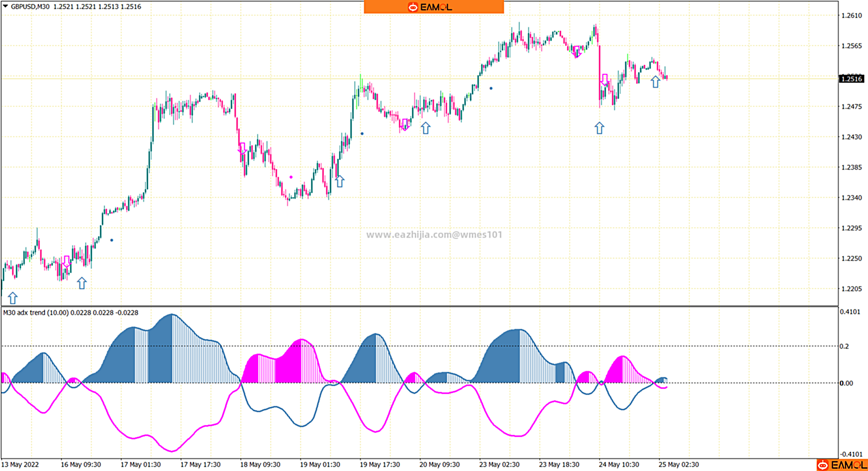The width and height of the screenshot is (868, 471).
Task: Select the GBPUSD,M30 symbol title text
Action: pos(30,7)
